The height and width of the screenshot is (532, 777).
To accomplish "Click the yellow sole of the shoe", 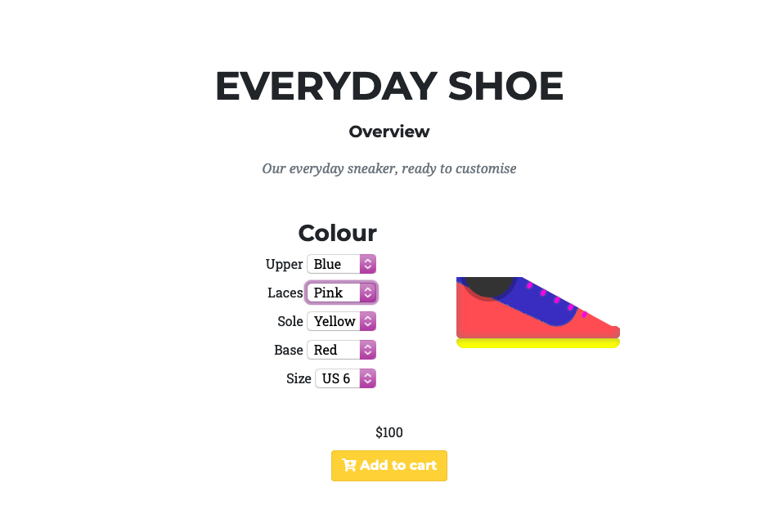I will coord(538,343).
